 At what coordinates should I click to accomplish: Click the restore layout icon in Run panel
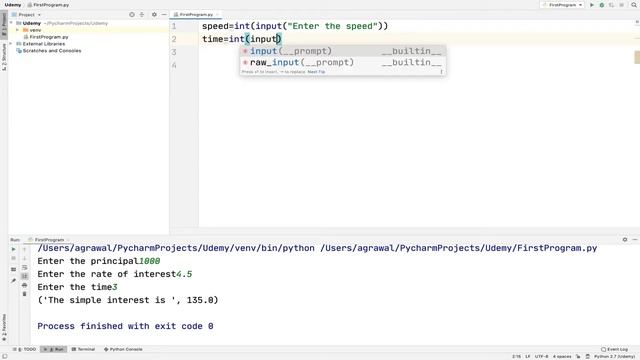(x=13, y=269)
